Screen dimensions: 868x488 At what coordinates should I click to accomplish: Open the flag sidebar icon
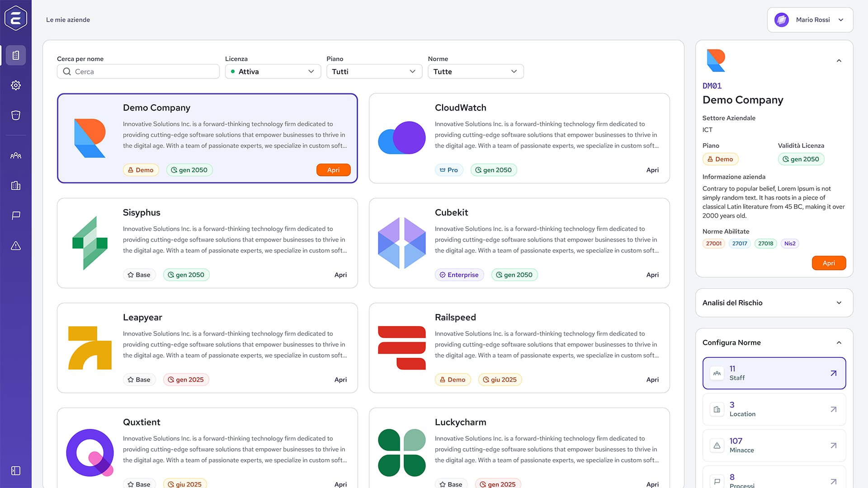[16, 216]
